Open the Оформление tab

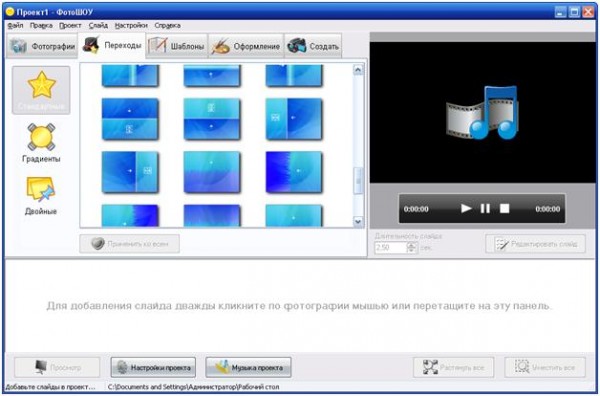246,46
